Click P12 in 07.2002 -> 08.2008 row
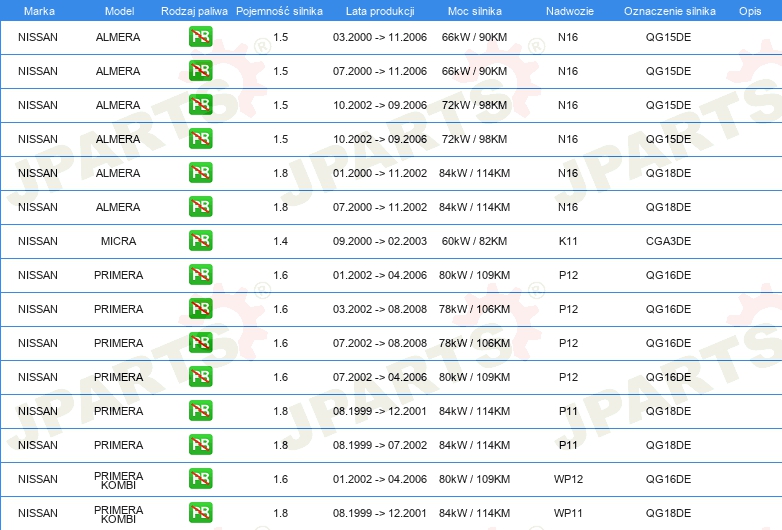782x530 pixels. [x=568, y=343]
